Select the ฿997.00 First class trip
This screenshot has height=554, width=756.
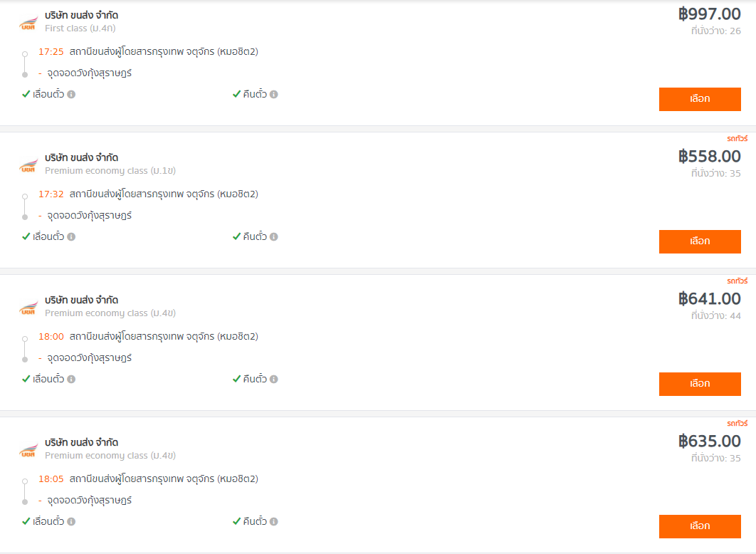(700, 99)
